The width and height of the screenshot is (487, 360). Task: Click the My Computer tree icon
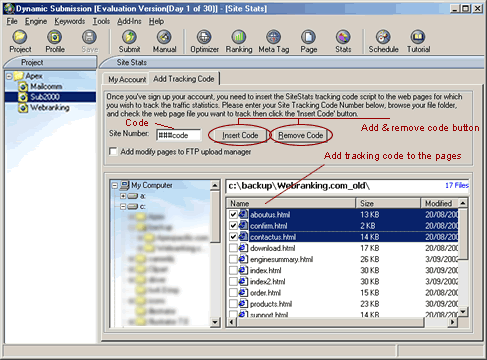tap(125, 185)
